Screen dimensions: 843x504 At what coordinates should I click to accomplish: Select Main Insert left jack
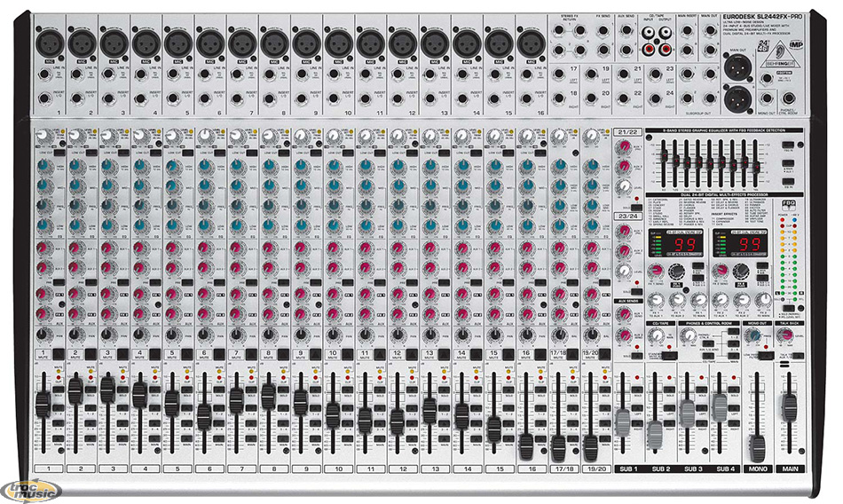pyautogui.click(x=687, y=31)
